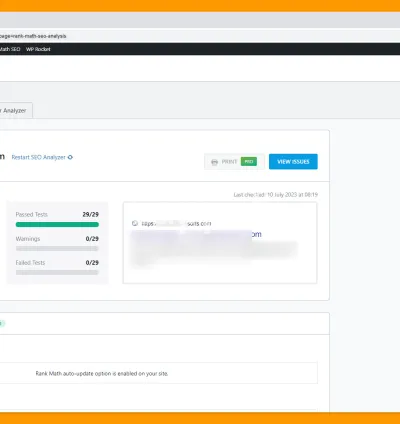Screen dimensions: 400x424
Task: Click the refresh icon beside Restart SEO Analyzer
Action: (x=70, y=157)
